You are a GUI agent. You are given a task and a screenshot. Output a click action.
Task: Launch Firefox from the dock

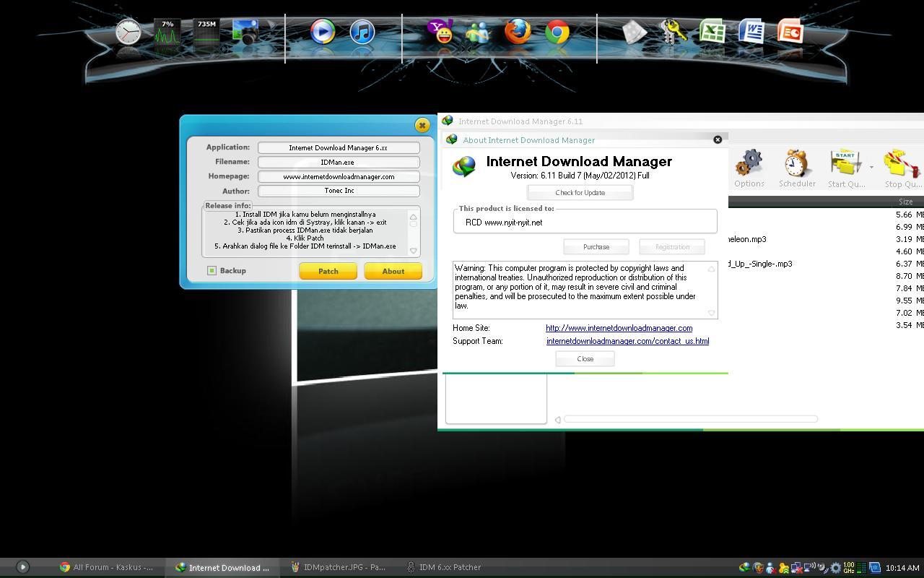[518, 33]
